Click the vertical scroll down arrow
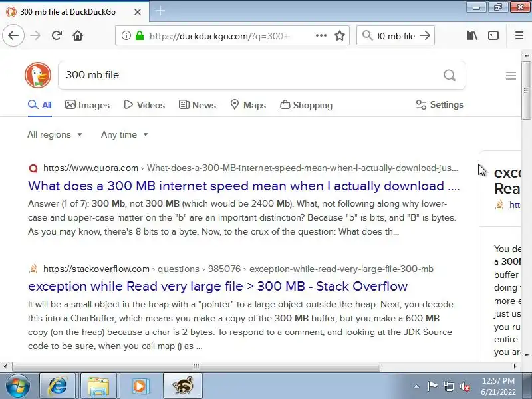 [x=527, y=356]
